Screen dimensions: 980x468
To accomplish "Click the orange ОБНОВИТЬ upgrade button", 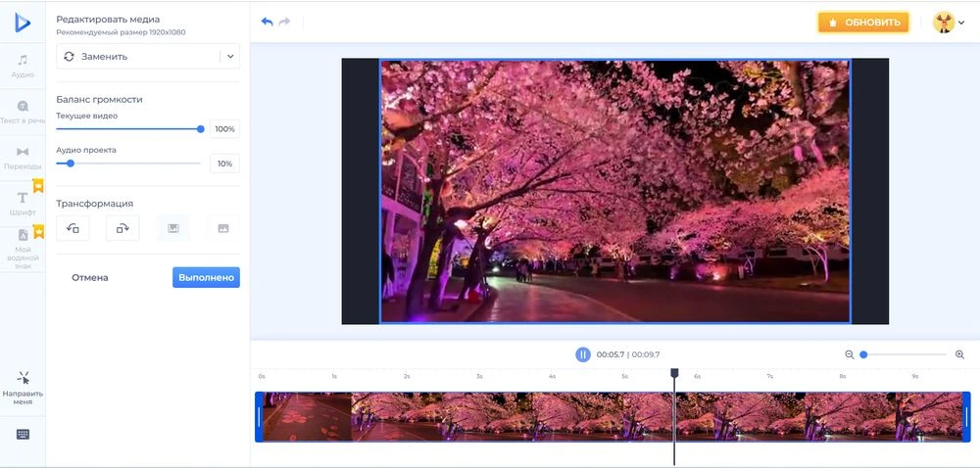I will (863, 23).
